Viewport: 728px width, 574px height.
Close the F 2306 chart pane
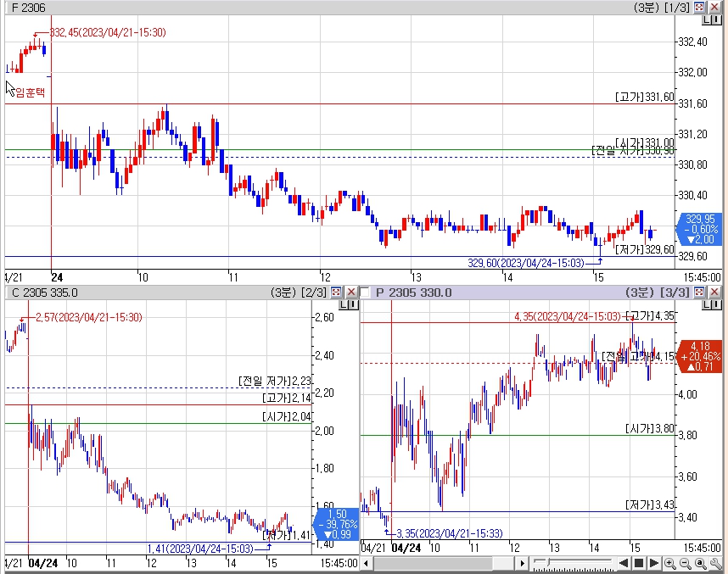(714, 7)
